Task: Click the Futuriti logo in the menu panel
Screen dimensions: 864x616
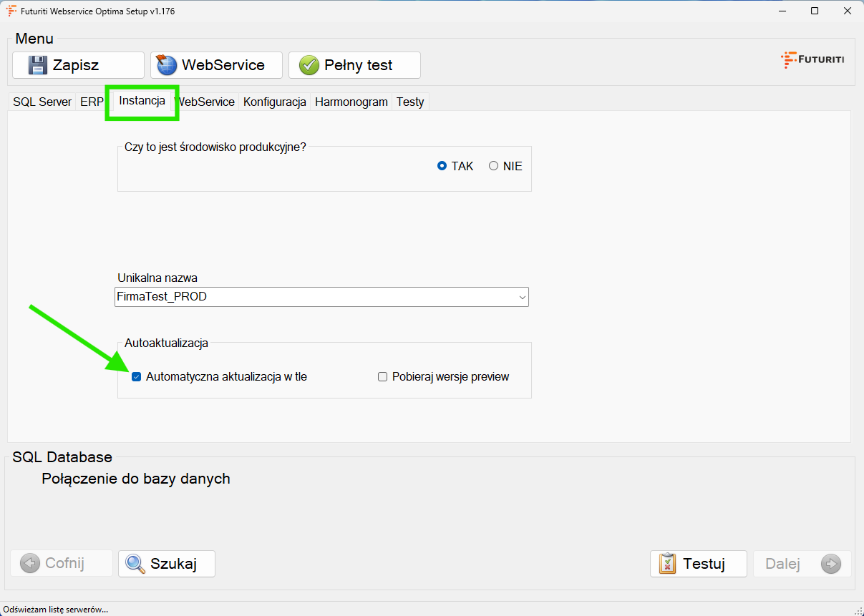Action: (812, 59)
